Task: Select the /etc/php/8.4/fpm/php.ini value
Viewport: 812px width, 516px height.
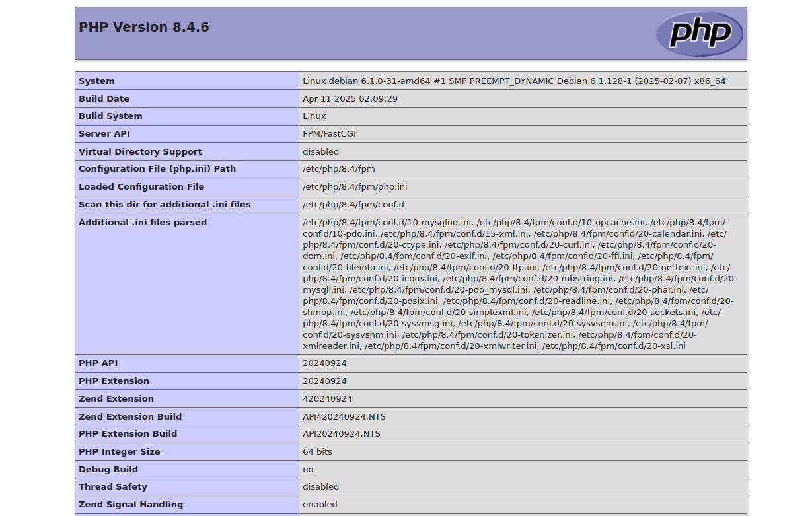Action: pos(355,187)
